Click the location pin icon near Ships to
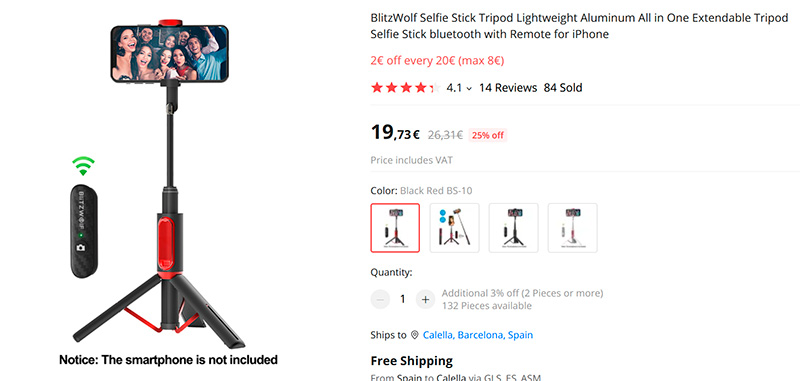This screenshot has height=381, width=800. coord(415,335)
